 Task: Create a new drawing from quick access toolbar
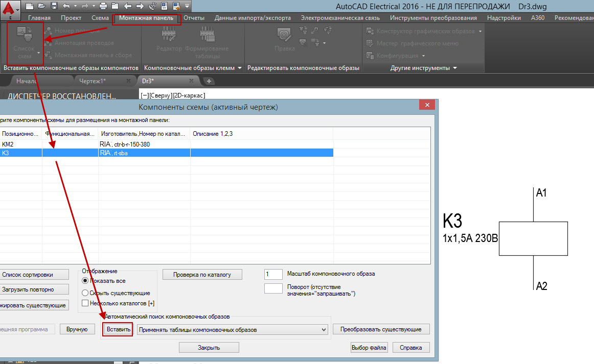(x=30, y=6)
